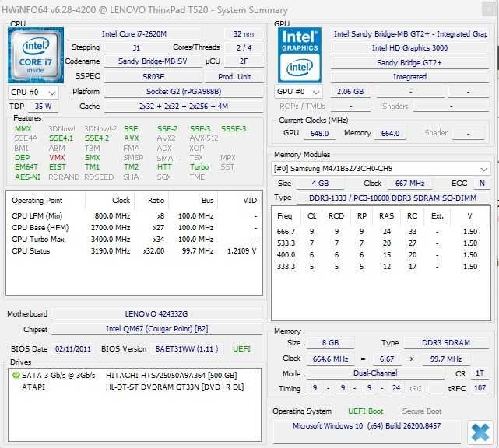499x448 pixels.
Task: Select the HITACHI HTS725050A9A364 drive
Action: 134,376
